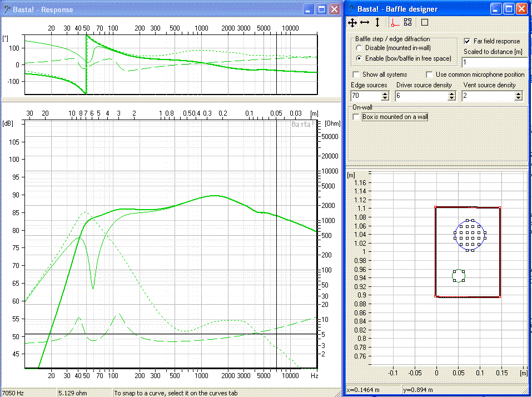This screenshot has height=397, width=532.
Task: Maximize the Baffle designer window
Action: coord(509,9)
